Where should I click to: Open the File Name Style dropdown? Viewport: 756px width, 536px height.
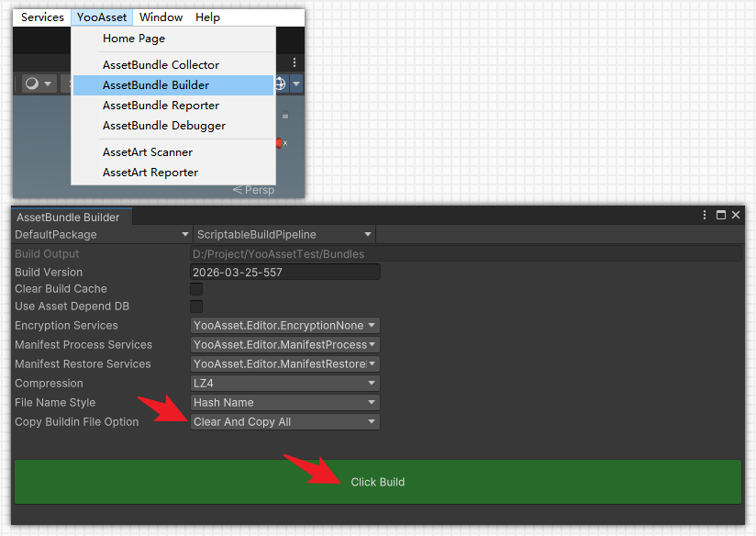pos(285,403)
